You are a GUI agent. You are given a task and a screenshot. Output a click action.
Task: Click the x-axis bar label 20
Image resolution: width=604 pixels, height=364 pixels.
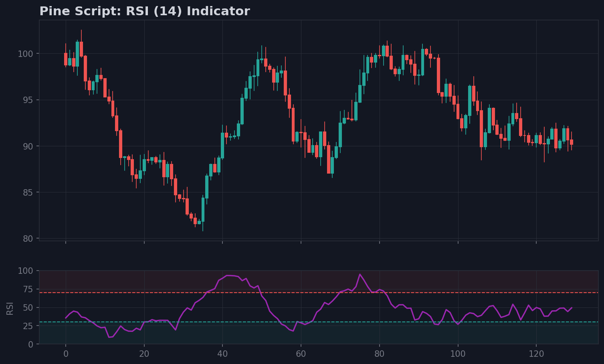pyautogui.click(x=144, y=354)
